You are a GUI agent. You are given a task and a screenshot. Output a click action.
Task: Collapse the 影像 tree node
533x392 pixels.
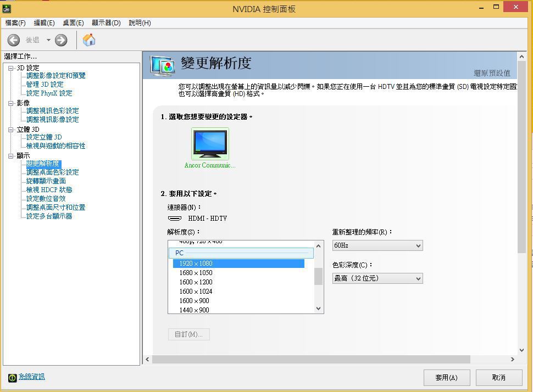pyautogui.click(x=11, y=103)
